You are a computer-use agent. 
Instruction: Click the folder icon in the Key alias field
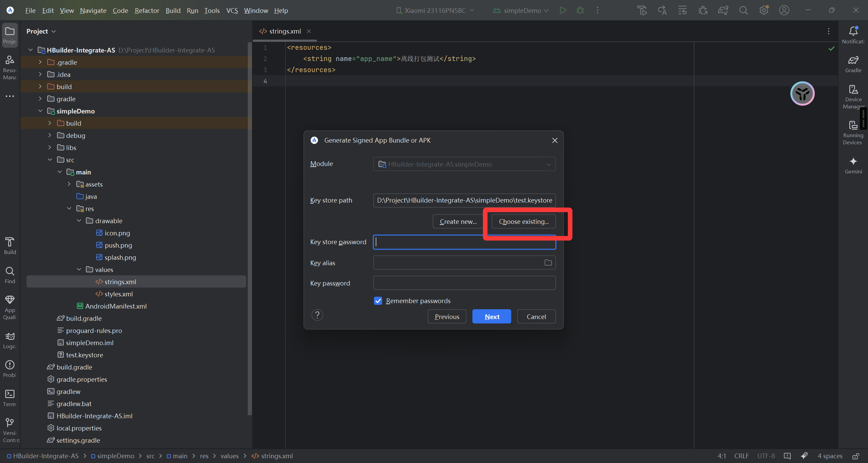click(548, 262)
